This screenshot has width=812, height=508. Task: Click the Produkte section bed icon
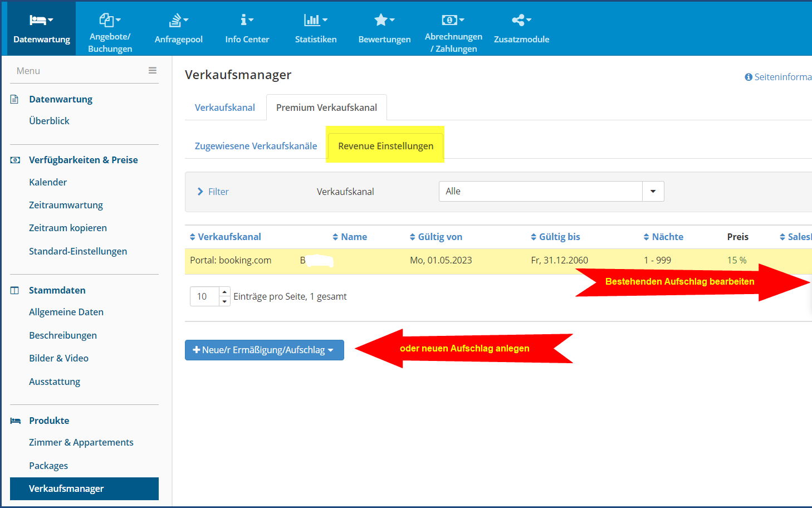click(x=16, y=421)
